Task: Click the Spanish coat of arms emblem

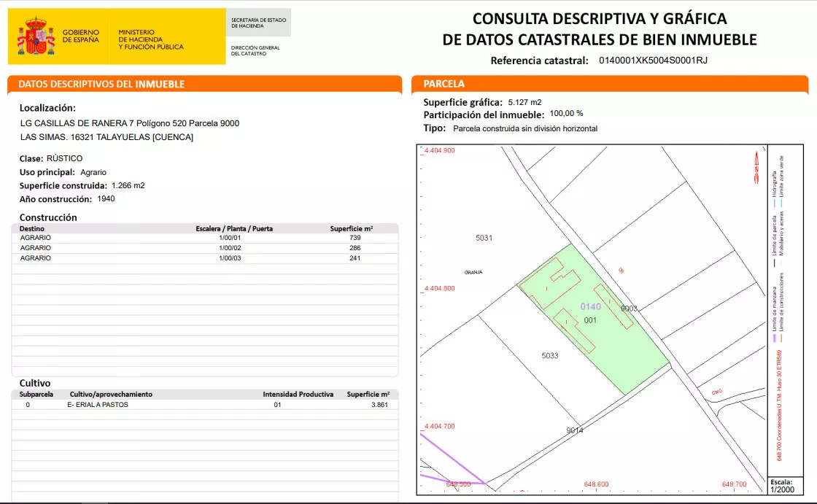Action: point(36,36)
